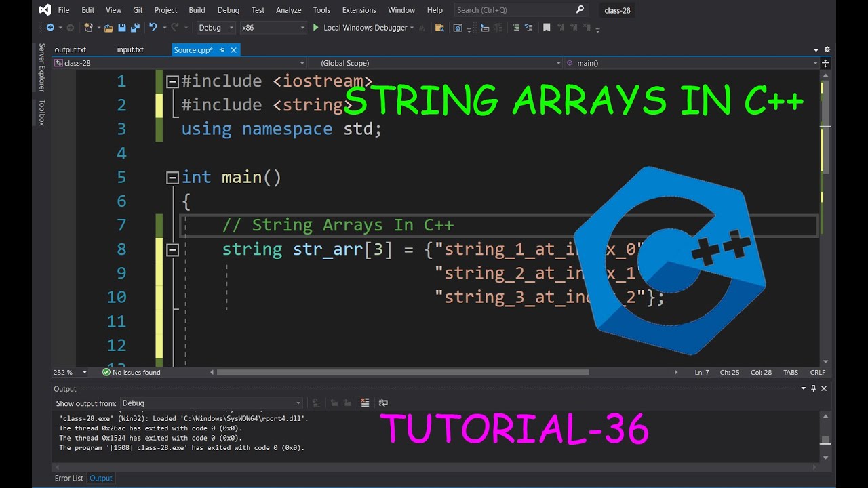Click the No issues found status indicator
Screen dimensions: 868x488
(132, 372)
